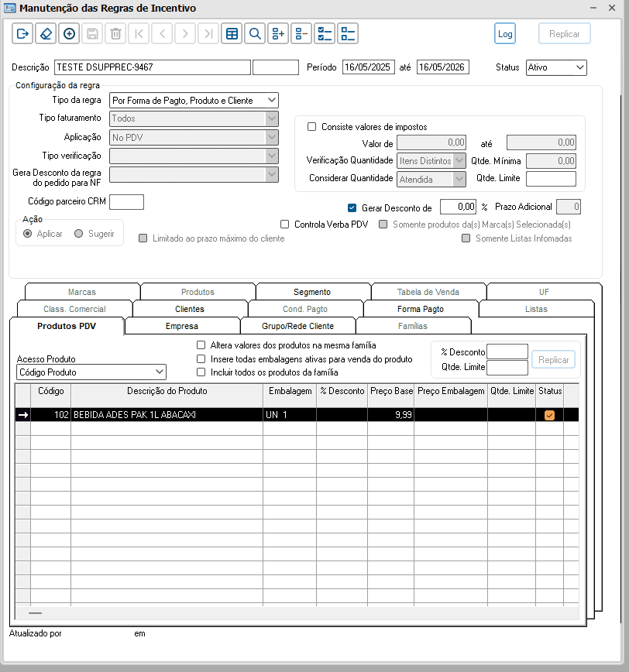Open the Considerar Quantidade dropdown
This screenshot has width=629, height=672.
coord(431,179)
